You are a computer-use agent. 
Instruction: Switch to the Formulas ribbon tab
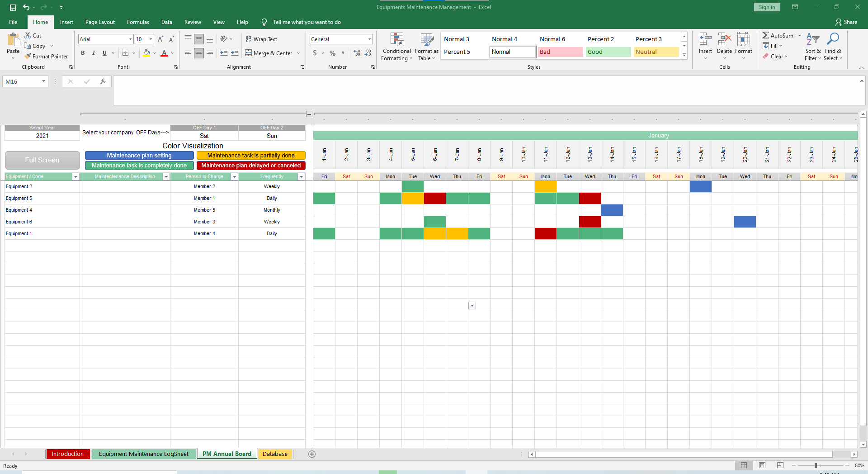pos(138,22)
